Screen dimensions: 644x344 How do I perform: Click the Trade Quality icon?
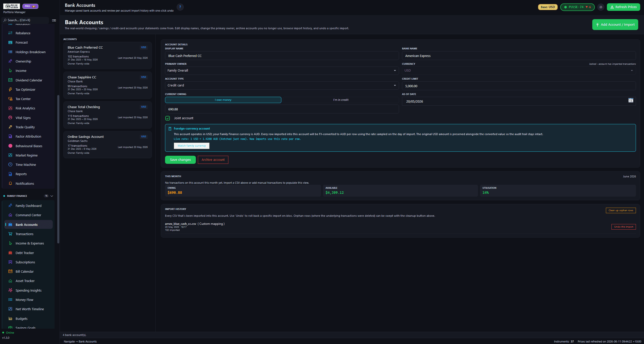coord(10,127)
